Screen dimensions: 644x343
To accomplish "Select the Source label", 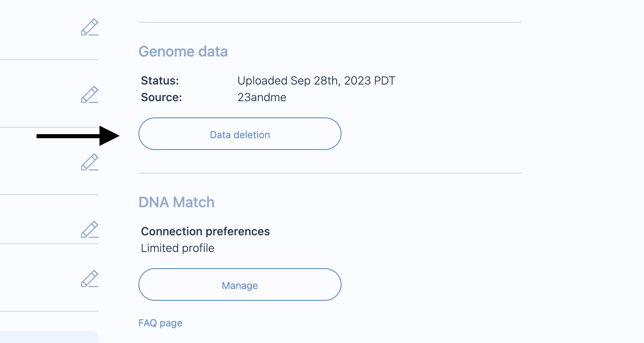I will click(x=161, y=98).
